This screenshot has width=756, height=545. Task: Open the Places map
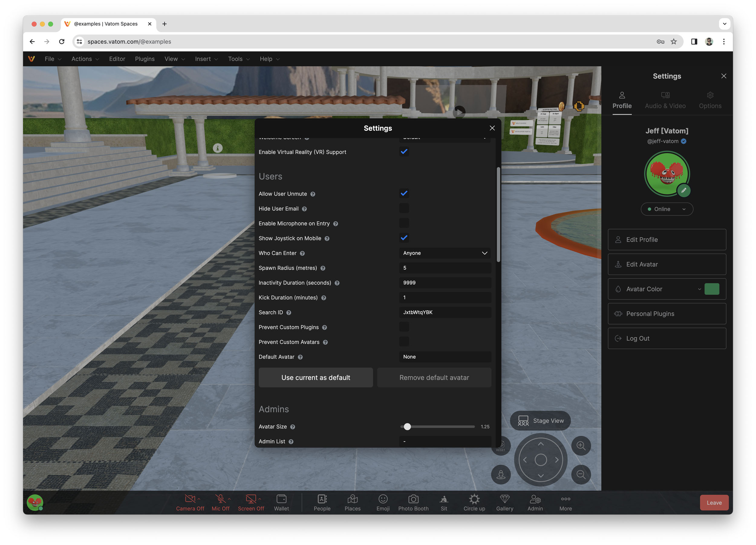click(352, 502)
